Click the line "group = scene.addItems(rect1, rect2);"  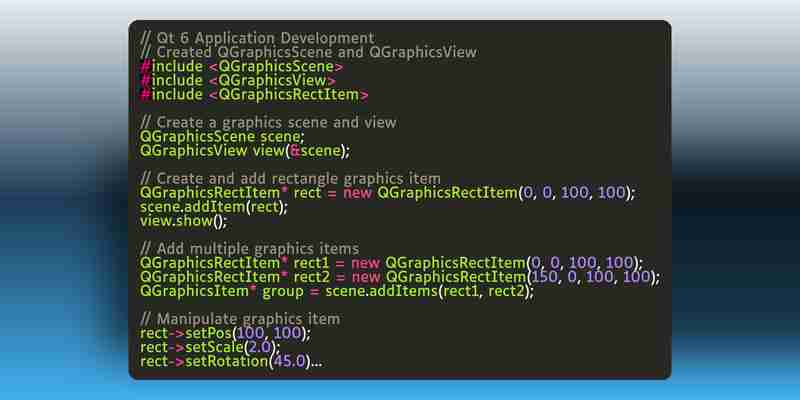point(337,292)
